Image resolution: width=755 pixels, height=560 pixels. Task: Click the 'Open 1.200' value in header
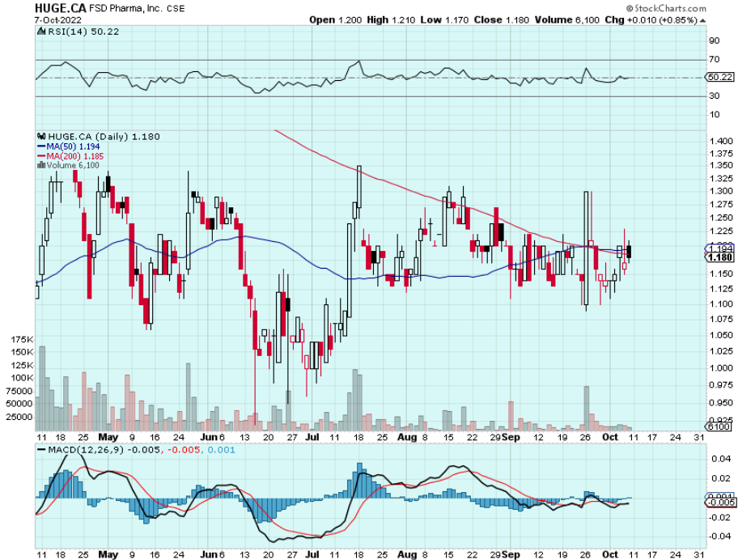point(335,20)
